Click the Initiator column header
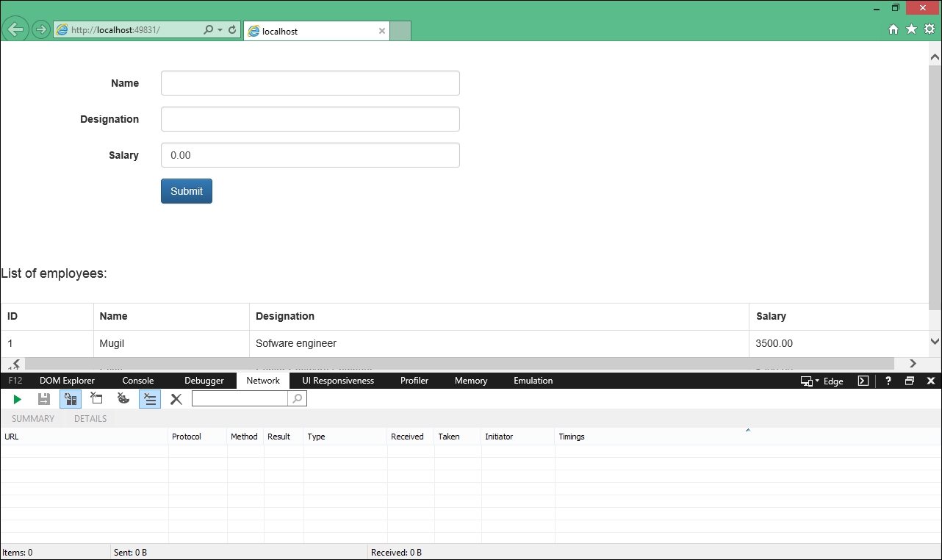942x560 pixels. 518,437
